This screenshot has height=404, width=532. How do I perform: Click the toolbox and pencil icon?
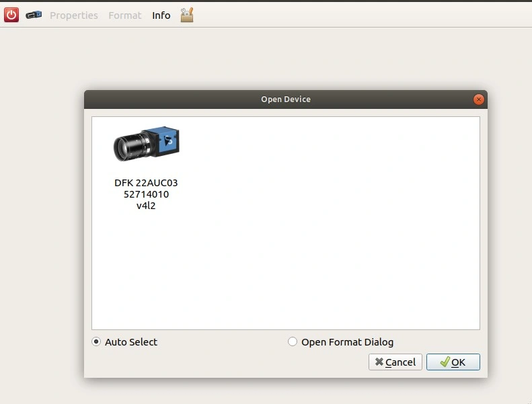[x=187, y=15]
